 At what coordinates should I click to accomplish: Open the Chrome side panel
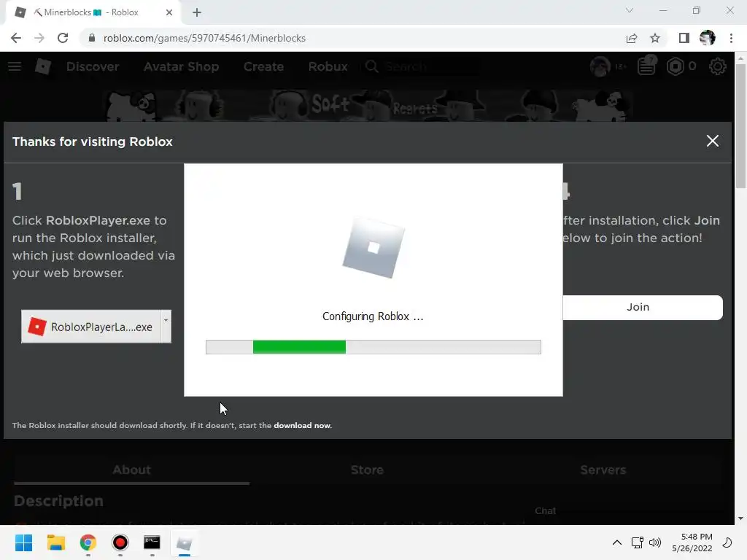[684, 38]
